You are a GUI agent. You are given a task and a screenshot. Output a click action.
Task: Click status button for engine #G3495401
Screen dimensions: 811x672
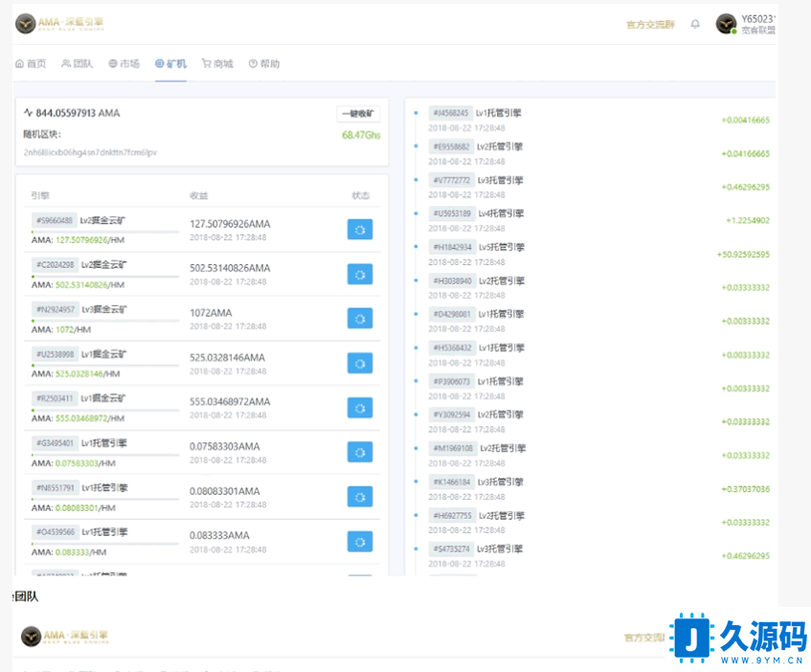[360, 452]
